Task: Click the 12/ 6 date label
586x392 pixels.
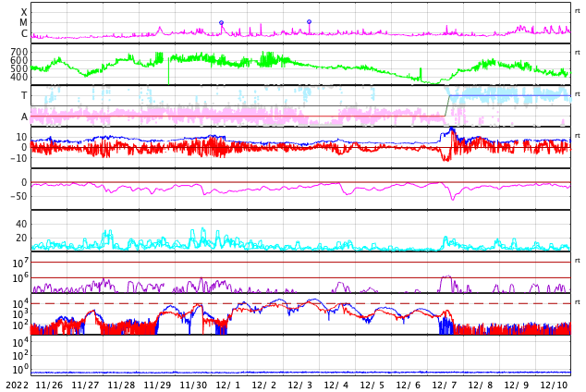Action: 409,385
